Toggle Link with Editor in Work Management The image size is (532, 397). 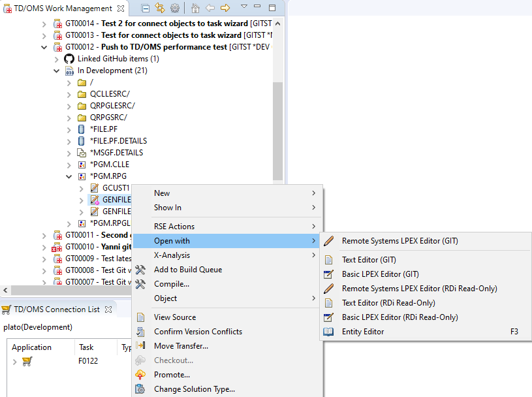pos(159,8)
